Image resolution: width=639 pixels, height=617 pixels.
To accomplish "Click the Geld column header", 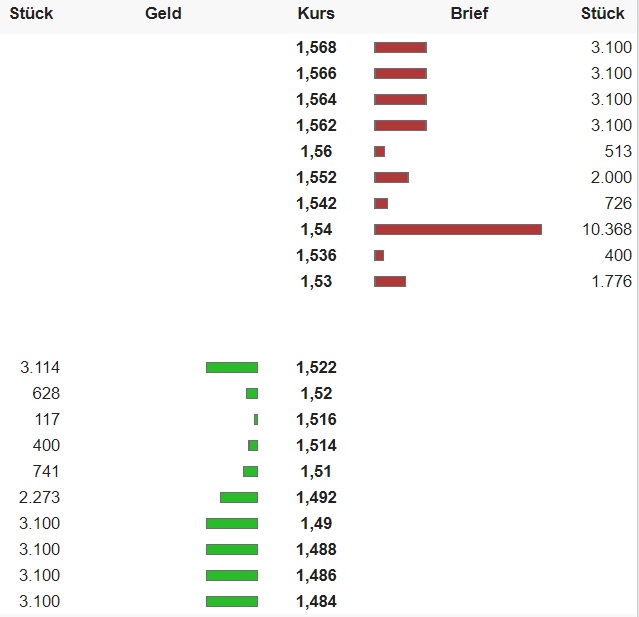I will pos(163,14).
